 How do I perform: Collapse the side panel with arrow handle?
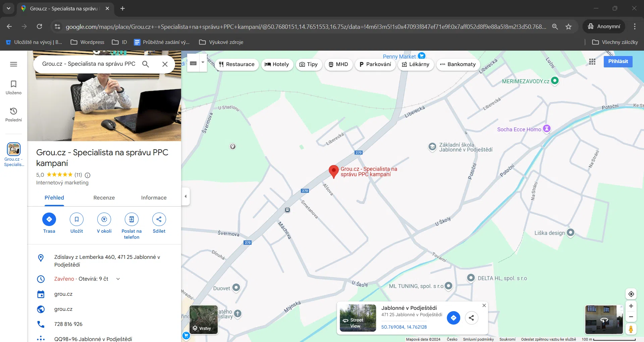click(x=185, y=196)
